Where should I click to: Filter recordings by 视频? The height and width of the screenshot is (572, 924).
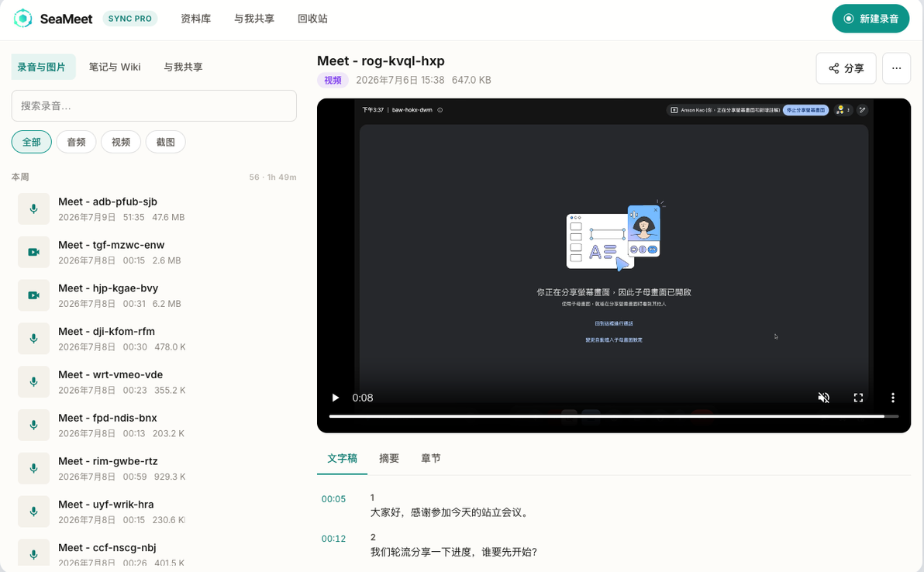click(121, 142)
